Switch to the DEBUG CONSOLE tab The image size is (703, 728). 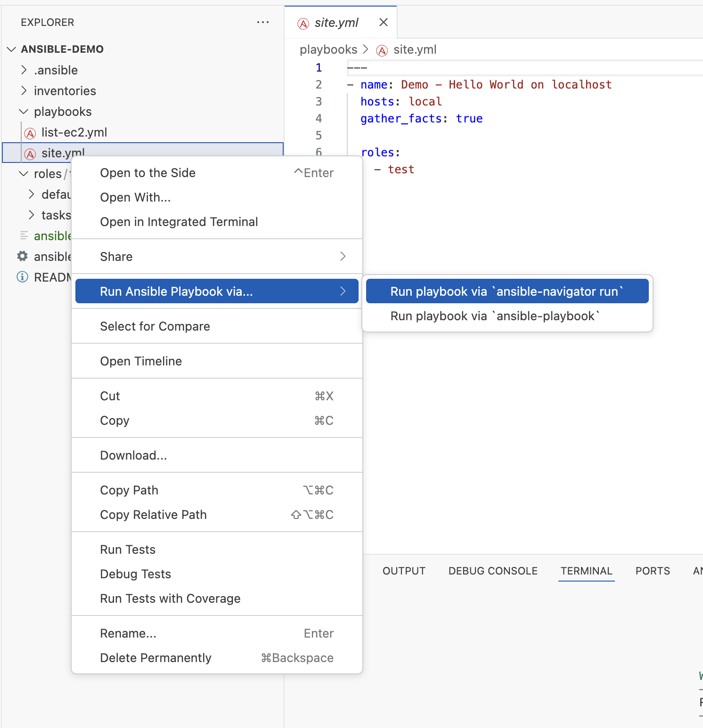[x=493, y=571]
